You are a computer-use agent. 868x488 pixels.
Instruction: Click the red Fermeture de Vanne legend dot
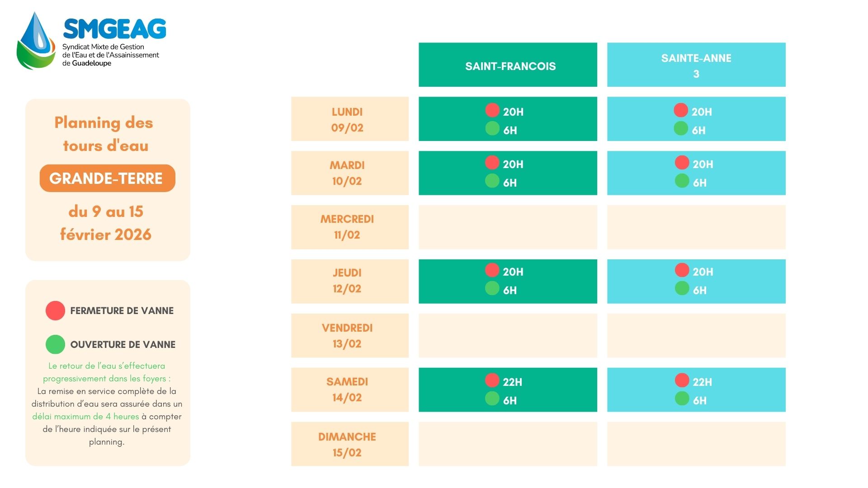pyautogui.click(x=55, y=311)
